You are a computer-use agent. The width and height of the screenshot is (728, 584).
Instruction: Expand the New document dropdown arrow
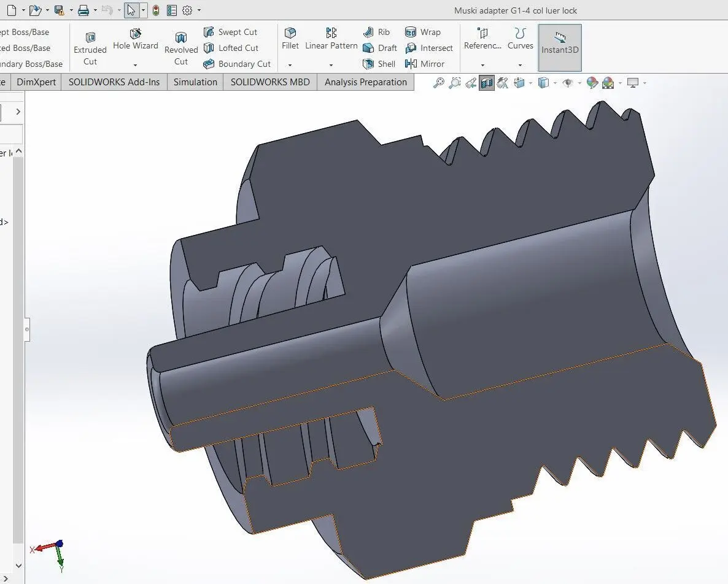pos(23,10)
